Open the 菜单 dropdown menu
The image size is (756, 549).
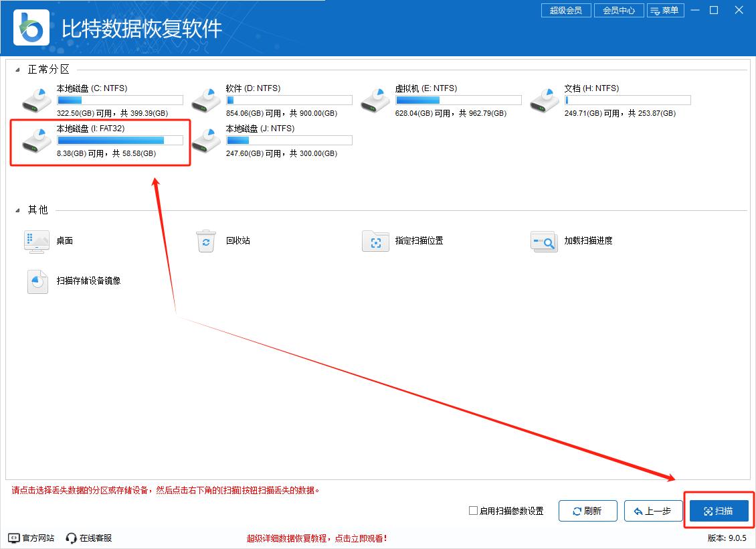[665, 11]
